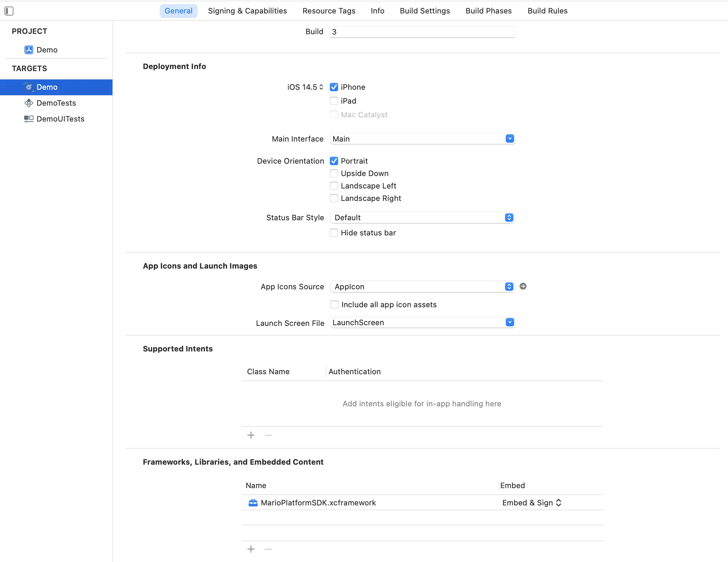Screen dimensions: 728x562
Task: Select the DemoUITests target
Action: pos(60,119)
